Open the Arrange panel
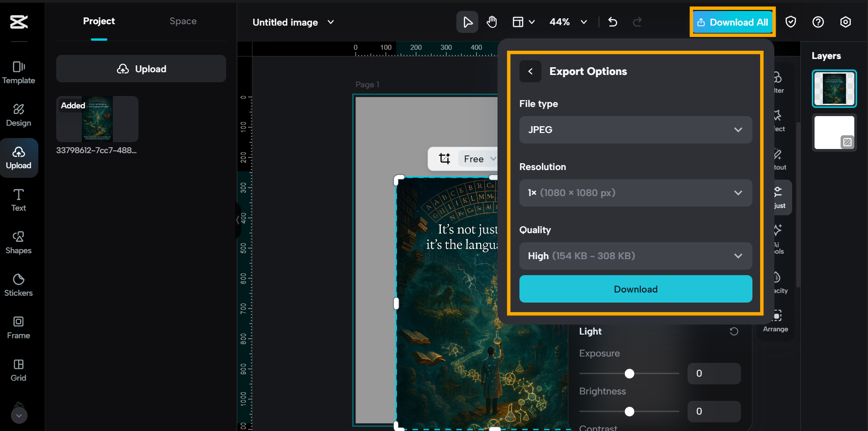 [775, 320]
